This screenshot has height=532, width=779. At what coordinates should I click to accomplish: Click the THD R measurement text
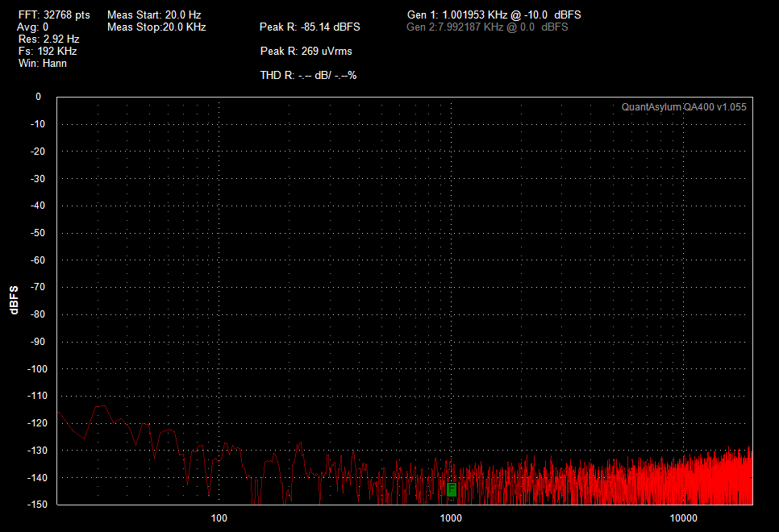coord(308,76)
